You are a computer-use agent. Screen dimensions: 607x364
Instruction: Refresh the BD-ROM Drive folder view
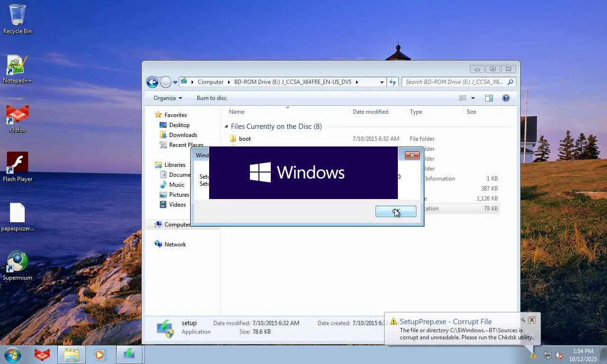tap(393, 82)
